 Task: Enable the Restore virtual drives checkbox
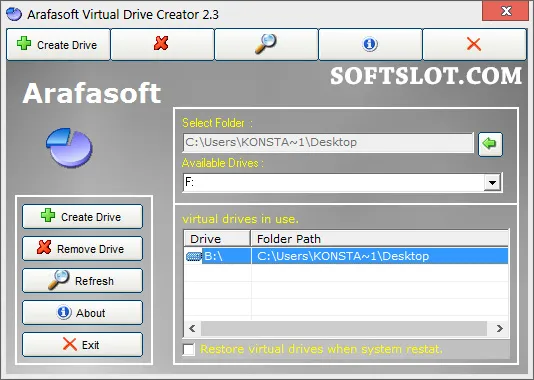coord(189,349)
